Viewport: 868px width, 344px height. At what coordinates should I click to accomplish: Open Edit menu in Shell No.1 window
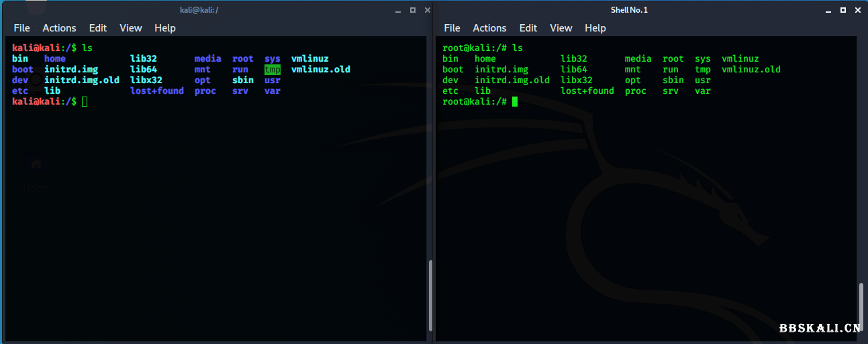528,27
